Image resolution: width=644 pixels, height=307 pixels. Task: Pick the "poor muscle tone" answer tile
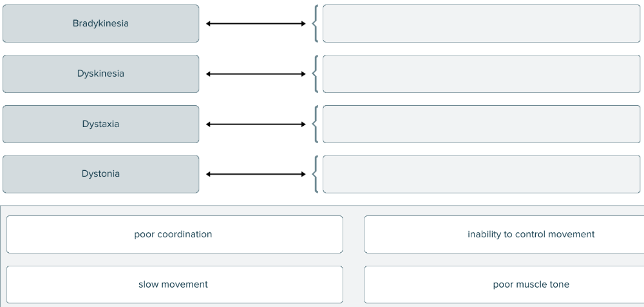pos(504,284)
